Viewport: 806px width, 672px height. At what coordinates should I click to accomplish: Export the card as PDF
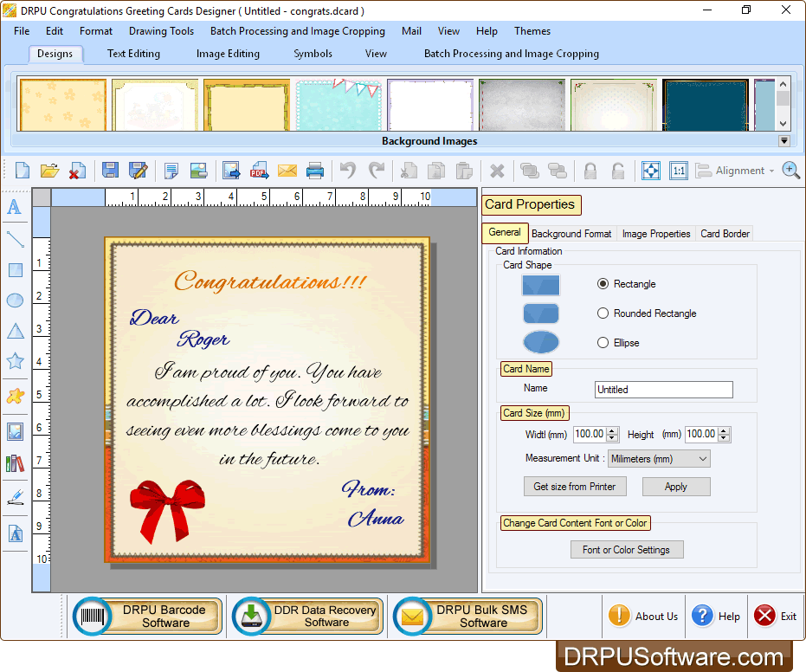[x=260, y=171]
